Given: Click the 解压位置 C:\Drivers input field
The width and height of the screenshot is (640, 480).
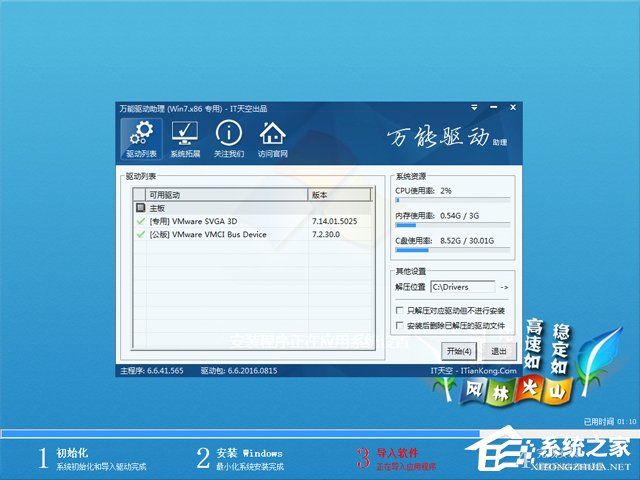Looking at the screenshot, I should [463, 287].
